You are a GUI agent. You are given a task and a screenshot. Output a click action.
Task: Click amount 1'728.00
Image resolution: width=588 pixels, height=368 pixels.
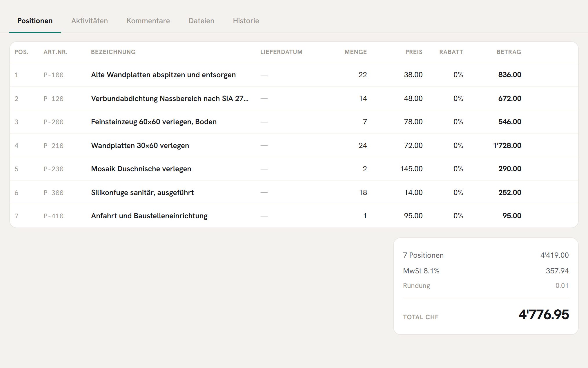(507, 146)
